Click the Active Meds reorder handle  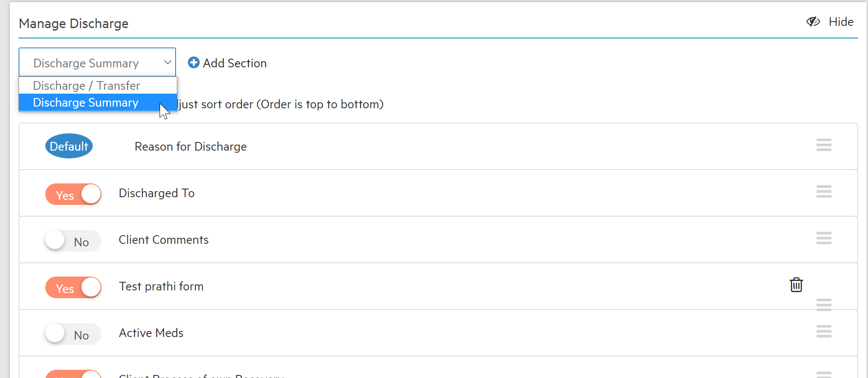point(824,331)
